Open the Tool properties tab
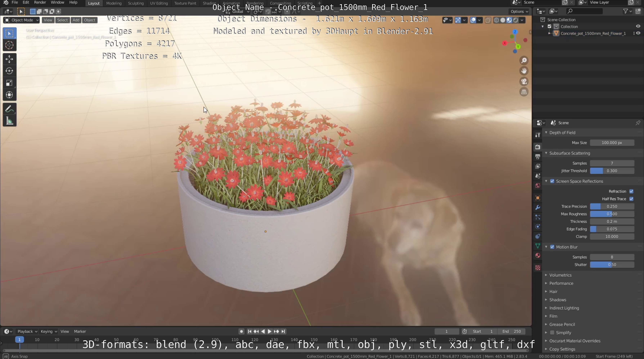 (537, 135)
